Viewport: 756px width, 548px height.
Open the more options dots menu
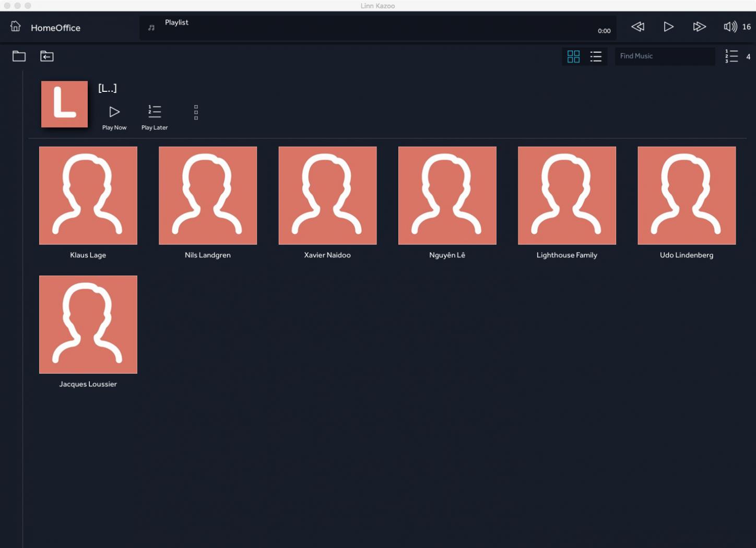196,112
